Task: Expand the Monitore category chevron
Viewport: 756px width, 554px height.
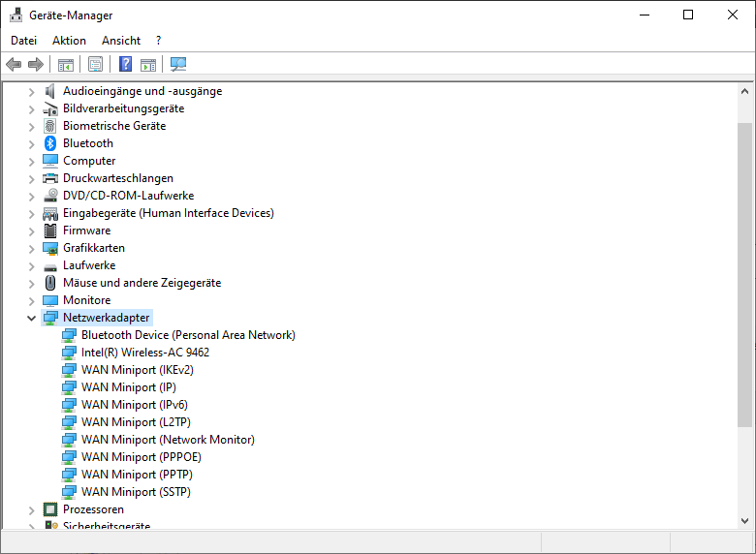Action: pyautogui.click(x=31, y=300)
